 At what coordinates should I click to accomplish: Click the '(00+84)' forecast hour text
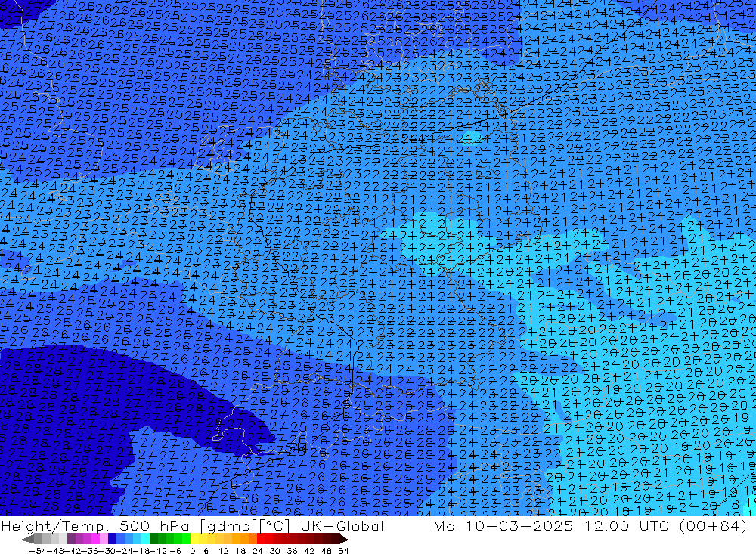(713, 525)
